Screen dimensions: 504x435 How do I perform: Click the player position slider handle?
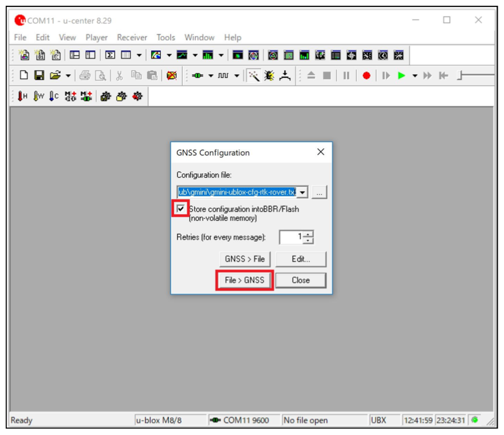coord(460,76)
